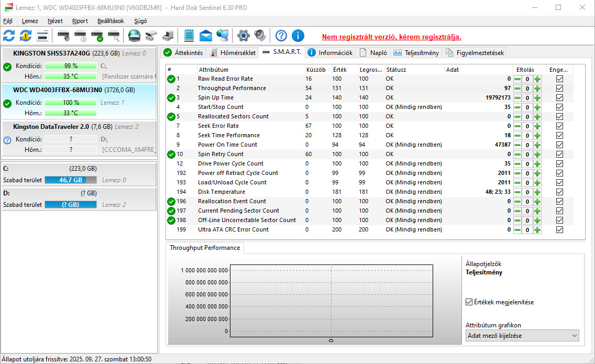
Task: Click the minus offset button for Seek Error Rate
Action: point(517,126)
